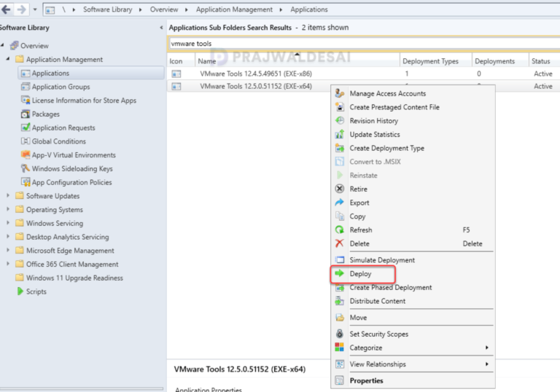Select Global Conditions node
The width and height of the screenshot is (560, 392).
click(59, 141)
